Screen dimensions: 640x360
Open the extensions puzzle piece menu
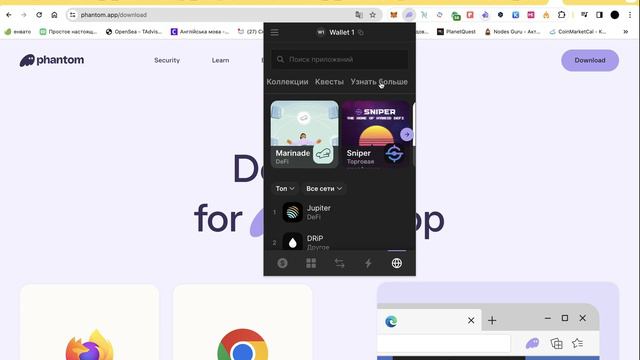561,15
